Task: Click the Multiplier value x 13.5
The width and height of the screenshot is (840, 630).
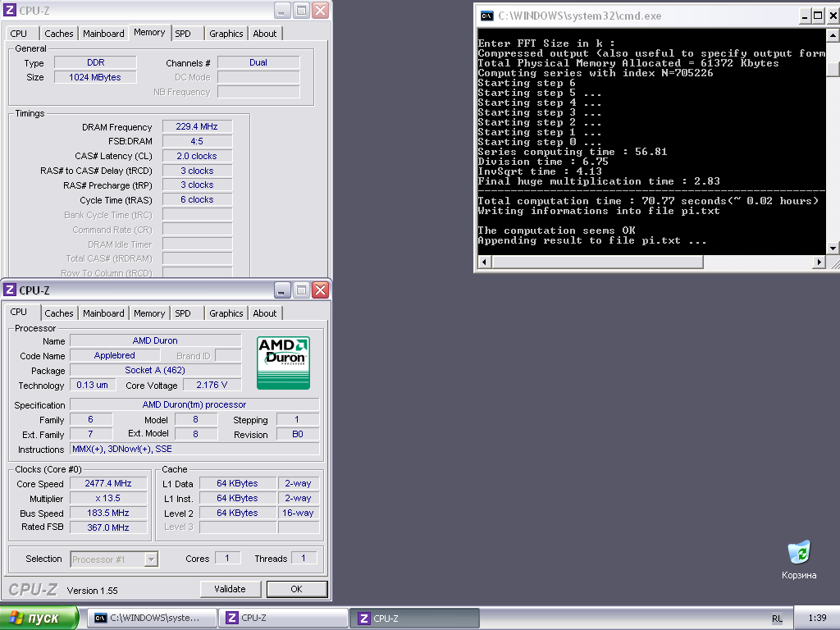Action: [108, 498]
